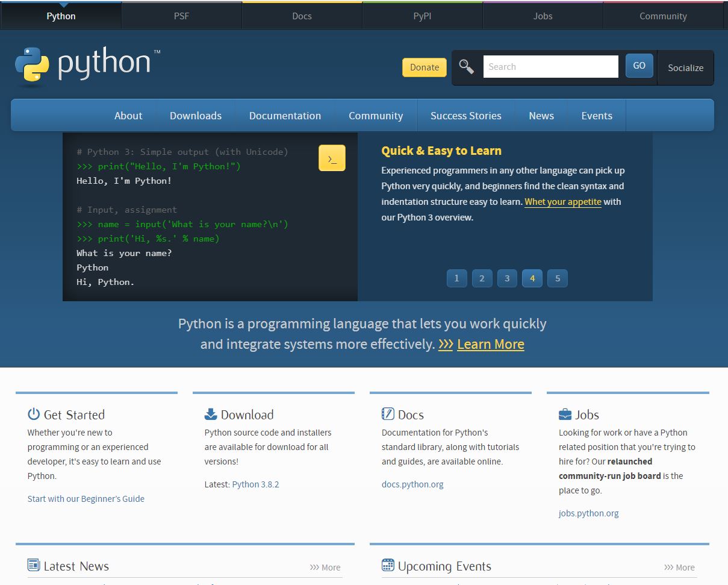Visit the docs.python.org link
Viewport: 728px width, 585px height.
tap(412, 484)
